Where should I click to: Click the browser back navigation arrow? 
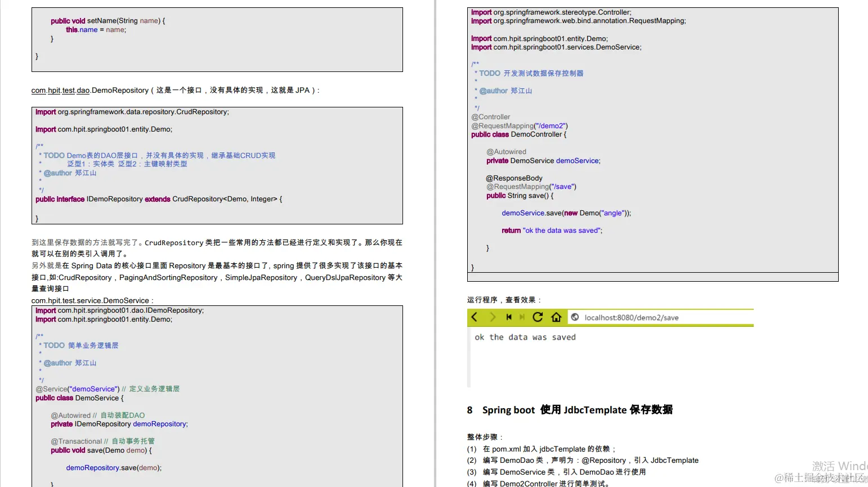[475, 317]
